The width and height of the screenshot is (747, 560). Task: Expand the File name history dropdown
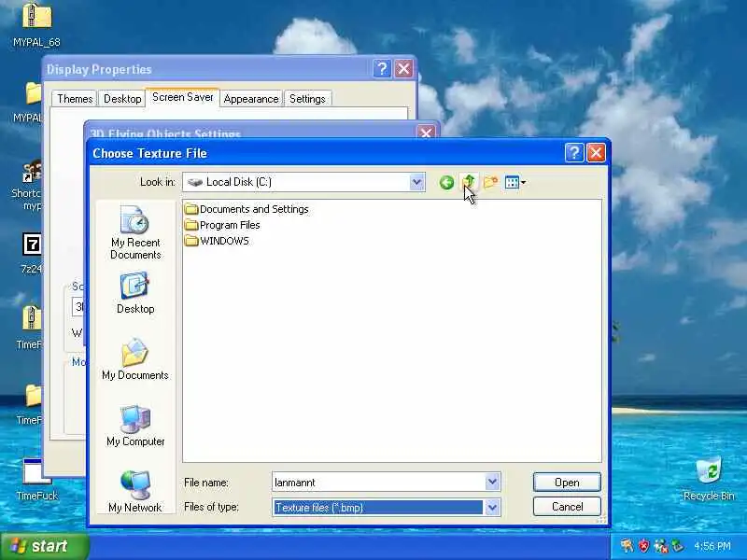coord(492,482)
